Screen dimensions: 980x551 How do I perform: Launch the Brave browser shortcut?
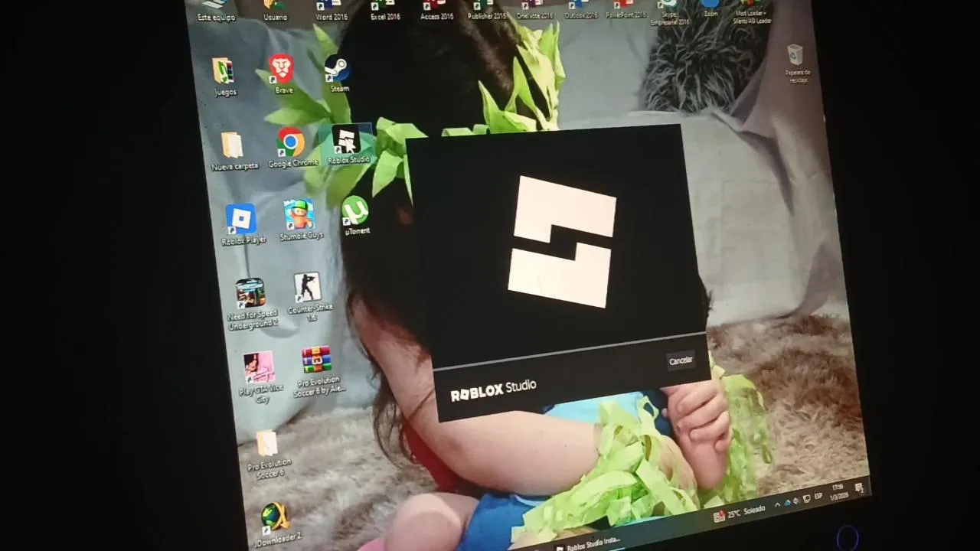point(283,74)
